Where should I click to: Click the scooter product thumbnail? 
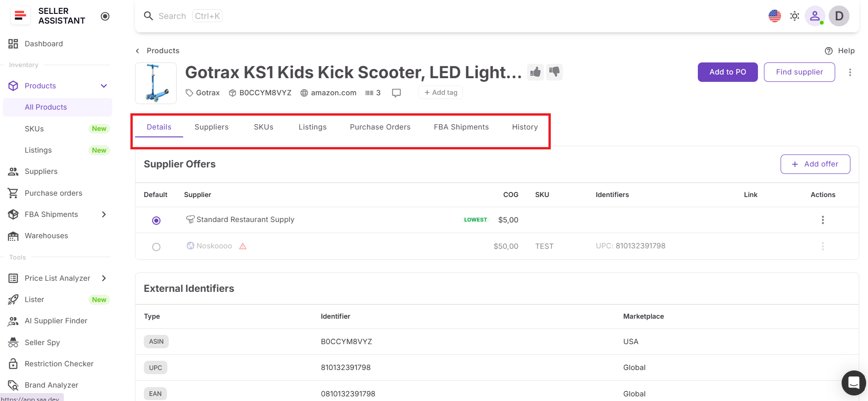coord(156,83)
